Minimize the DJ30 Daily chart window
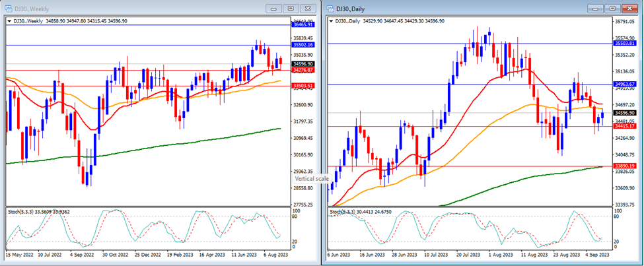This screenshot has height=266, width=644. tap(595, 8)
